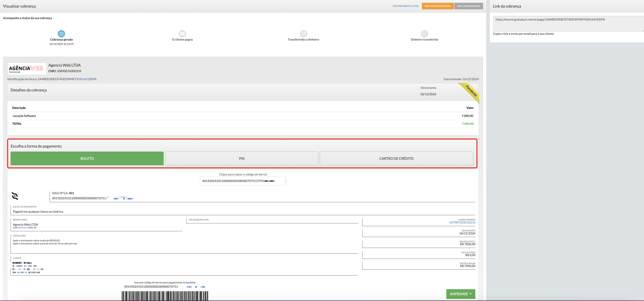The height and width of the screenshot is (301, 644).
Task: Switch to PIX payment option
Action: pos(241,158)
